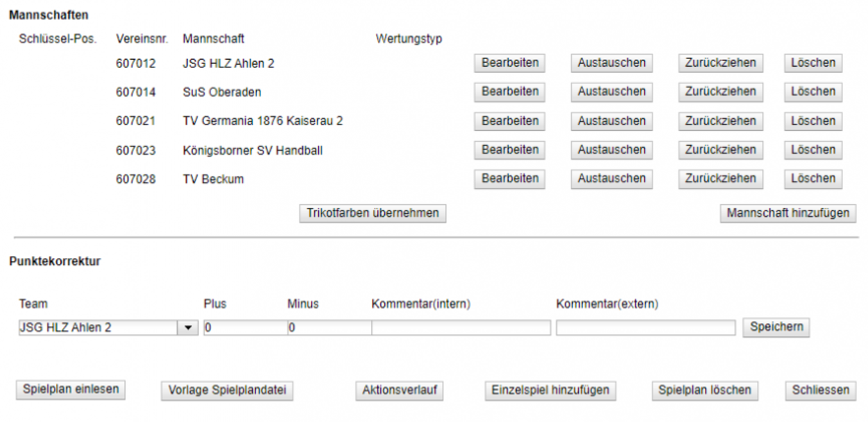Click Bearbeiten for TV Beckum
This screenshot has height=423, width=868.
[x=510, y=178]
